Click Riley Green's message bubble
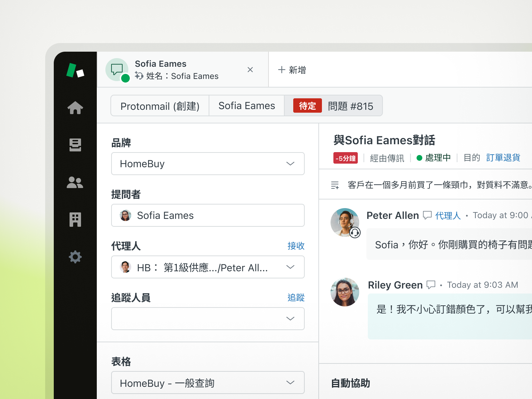Screen dimensions: 532x399 point(450,316)
